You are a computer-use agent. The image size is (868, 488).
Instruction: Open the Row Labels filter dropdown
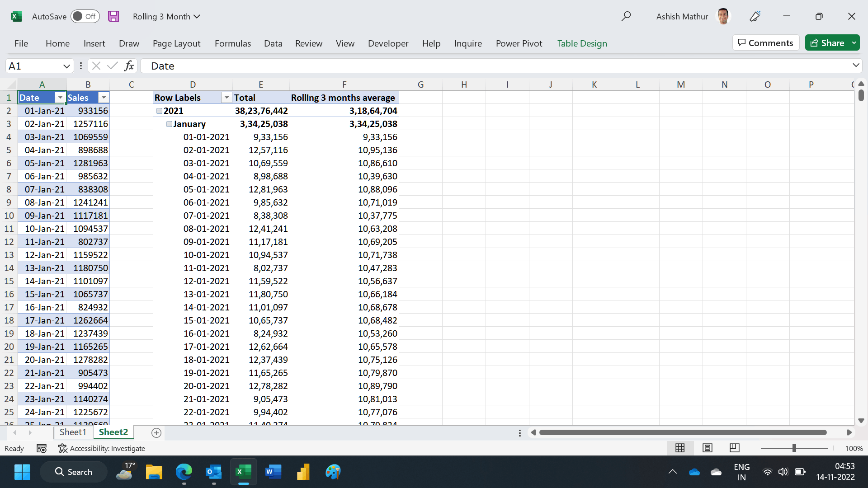(226, 98)
